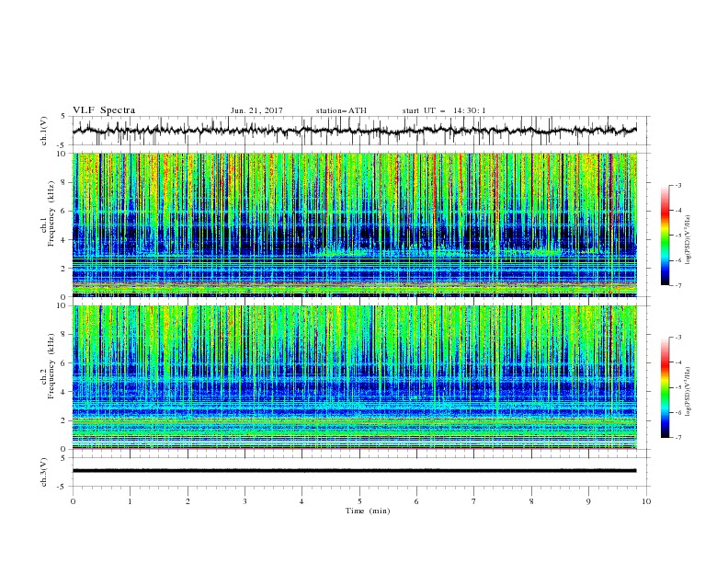Viewport: 728px width, 563px height.
Task: Click the "5" tick on ch.1(V) axis
Action: (65, 117)
